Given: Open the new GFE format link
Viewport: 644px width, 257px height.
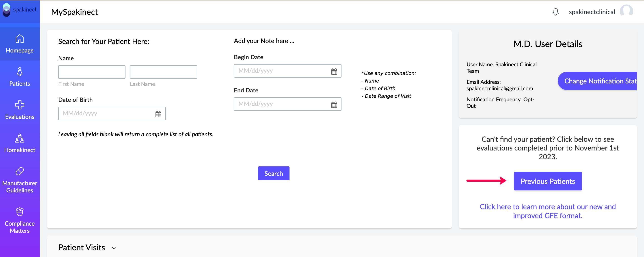Looking at the screenshot, I should tap(548, 211).
